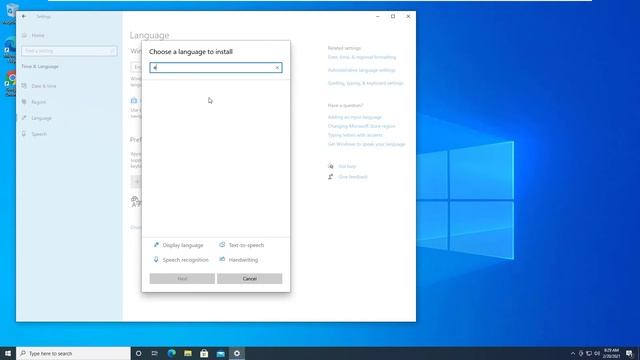640x360 pixels.
Task: Open Mail app from the taskbar
Action: coord(220,353)
